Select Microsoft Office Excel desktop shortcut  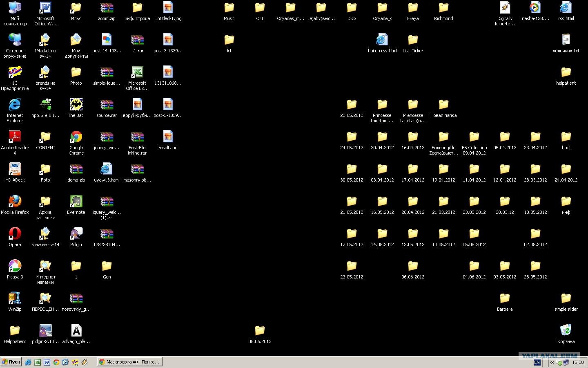pyautogui.click(x=137, y=78)
